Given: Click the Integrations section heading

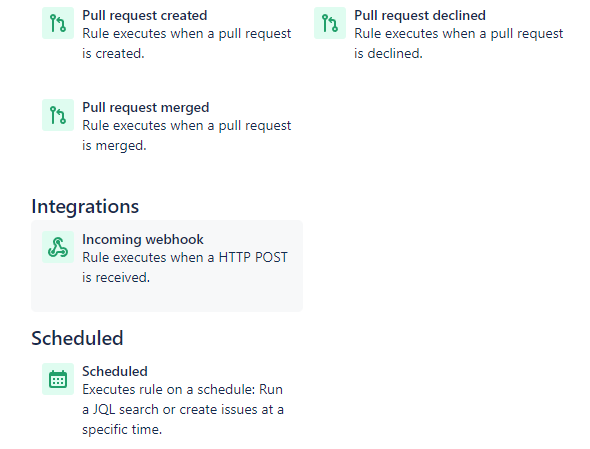Looking at the screenshot, I should (85, 206).
